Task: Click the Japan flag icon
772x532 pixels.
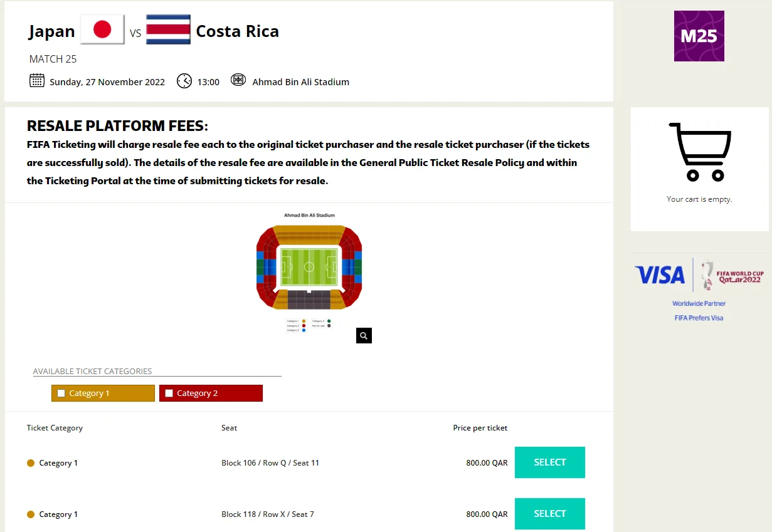Action: pyautogui.click(x=102, y=29)
